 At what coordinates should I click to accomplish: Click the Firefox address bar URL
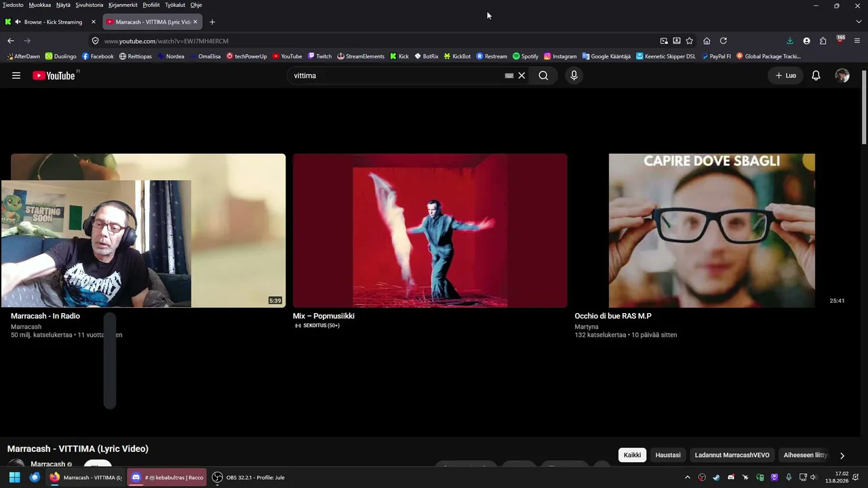166,41
